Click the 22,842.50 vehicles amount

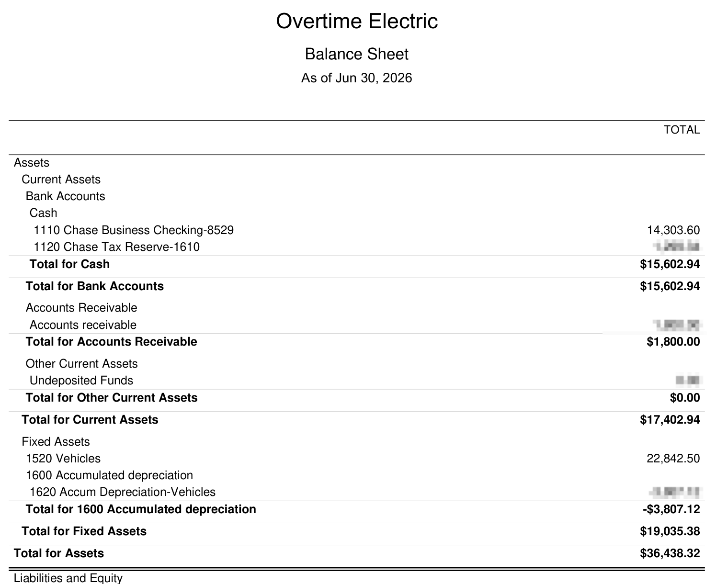click(673, 459)
